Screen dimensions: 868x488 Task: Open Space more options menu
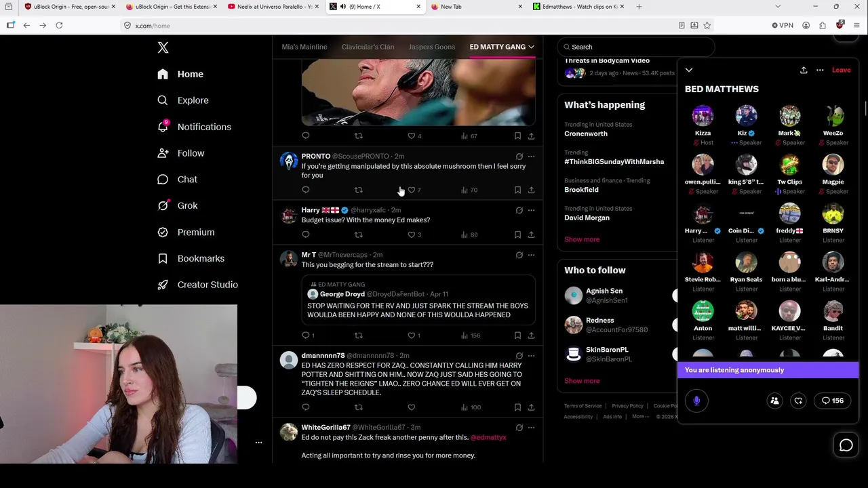point(820,70)
